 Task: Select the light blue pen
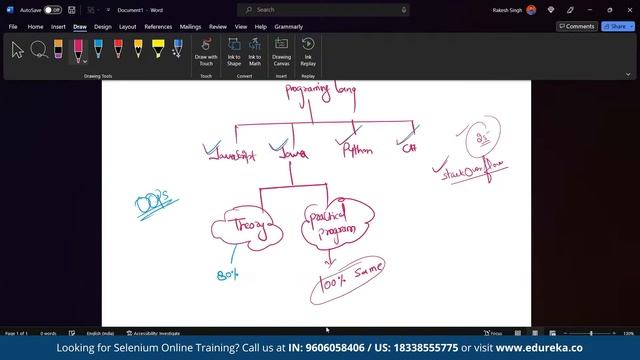coord(98,49)
